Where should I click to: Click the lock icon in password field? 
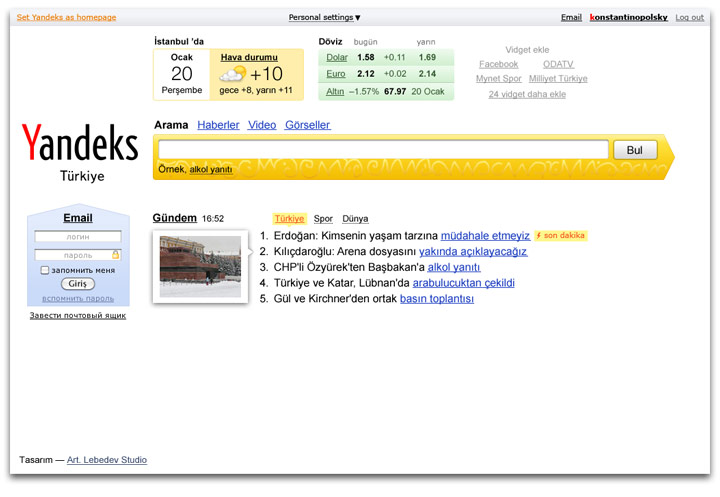click(116, 255)
